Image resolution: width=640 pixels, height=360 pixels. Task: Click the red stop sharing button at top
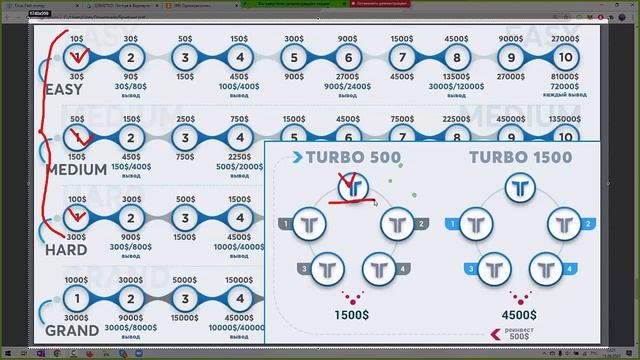(380, 3)
